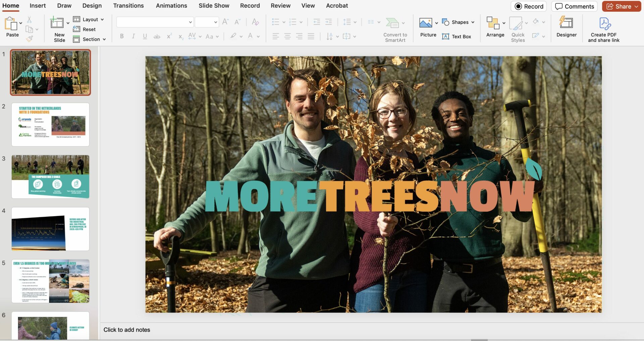Viewport: 644px width, 341px height.
Task: Toggle Bold formatting
Action: tap(122, 36)
